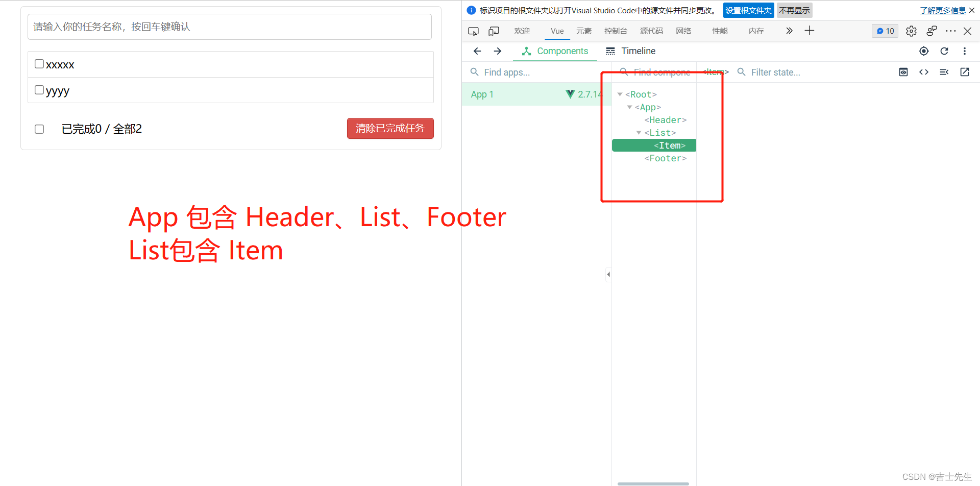Click 清除已完成任务 button
This screenshot has width=980, height=486.
click(390, 129)
